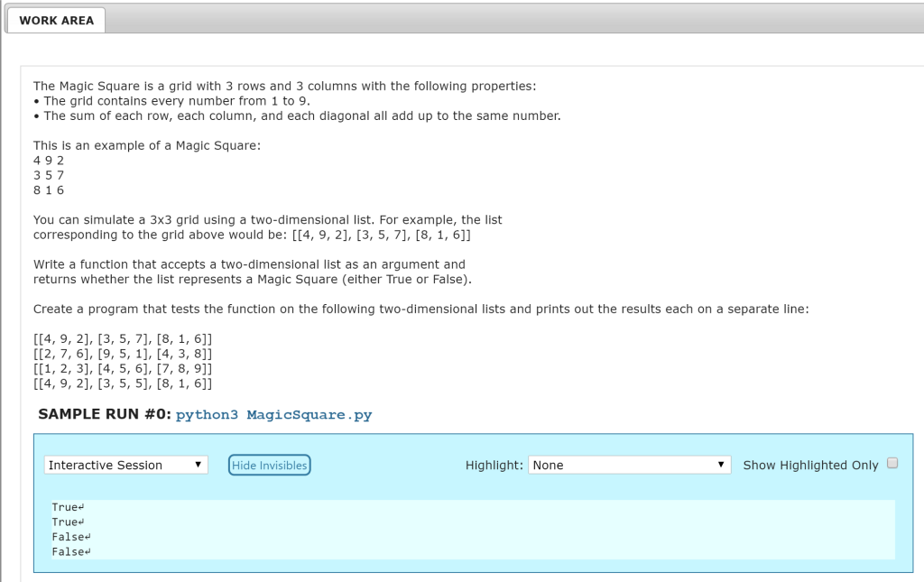Open the Highlight dropdown showing None
Image resolution: width=924 pixels, height=582 pixels.
[x=627, y=465]
